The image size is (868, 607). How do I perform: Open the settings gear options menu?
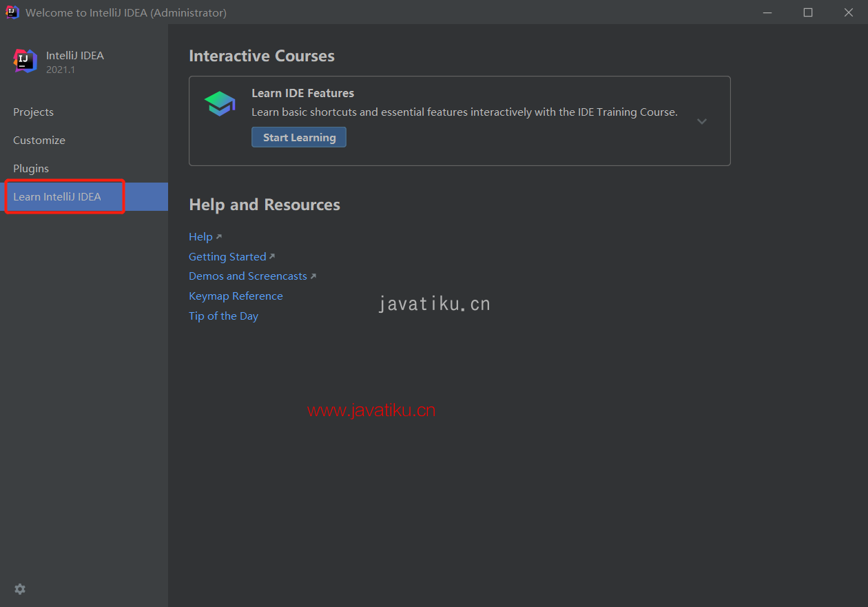click(20, 589)
